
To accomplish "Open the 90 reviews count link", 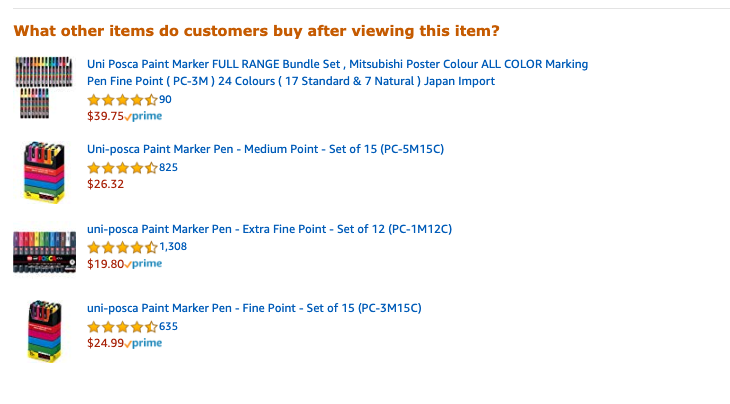I will [x=165, y=100].
